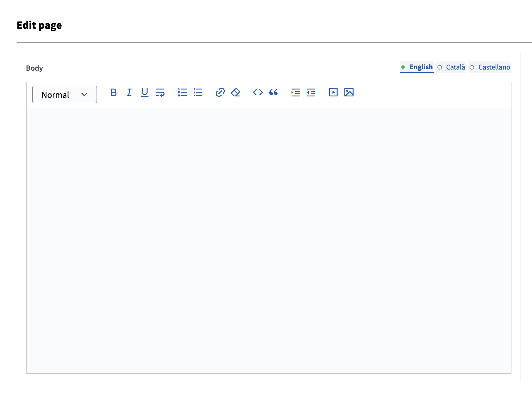Click the line break toolbar icon
The width and height of the screenshot is (532, 394).
point(160,93)
